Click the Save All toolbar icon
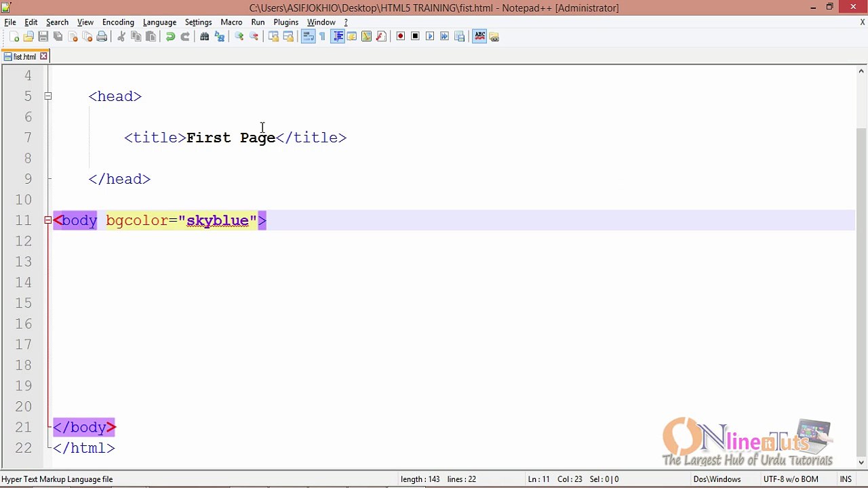The image size is (868, 488). [58, 37]
